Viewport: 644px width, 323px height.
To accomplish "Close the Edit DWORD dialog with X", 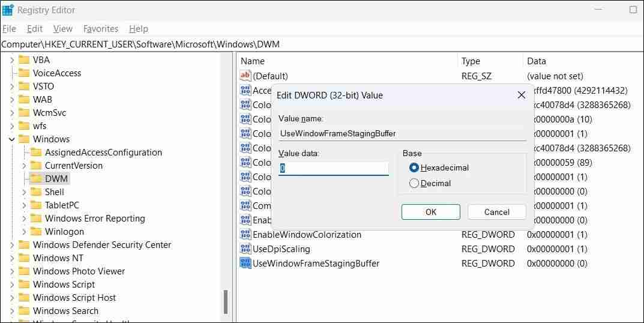I will (521, 95).
